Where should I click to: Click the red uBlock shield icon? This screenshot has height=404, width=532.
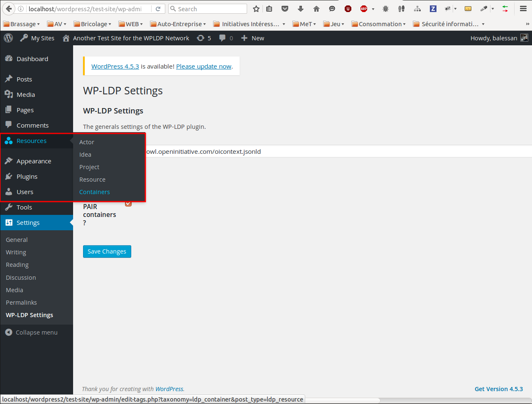(348, 9)
